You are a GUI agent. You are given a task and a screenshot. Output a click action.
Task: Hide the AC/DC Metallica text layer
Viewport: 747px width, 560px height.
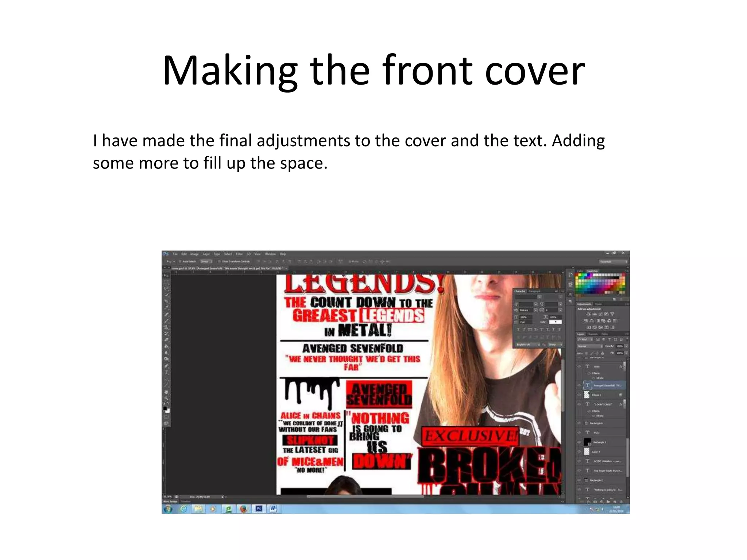(579, 461)
